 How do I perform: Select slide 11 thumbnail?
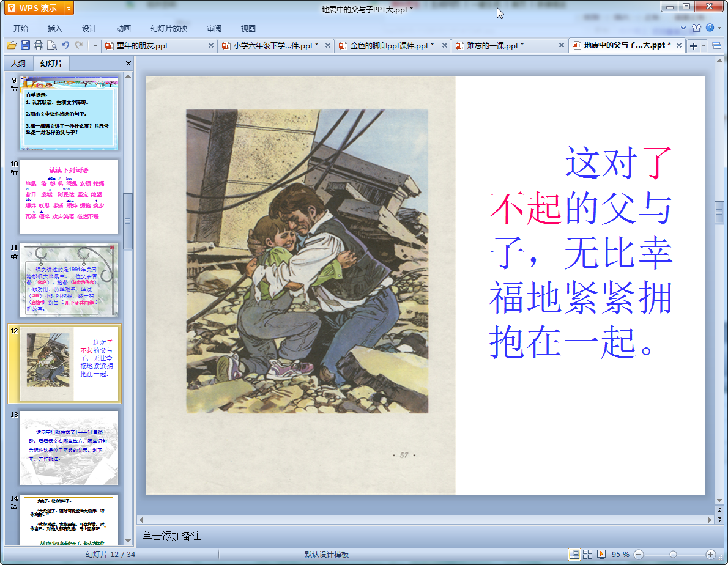click(69, 281)
